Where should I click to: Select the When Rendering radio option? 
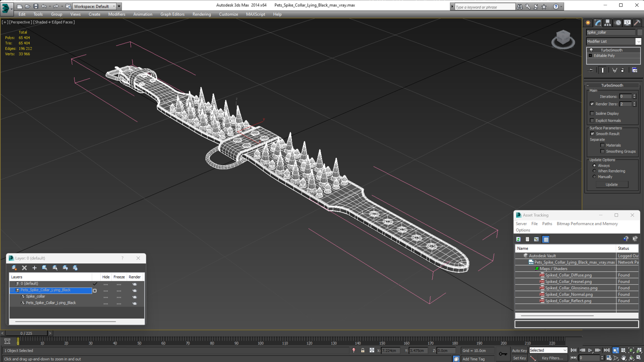pyautogui.click(x=595, y=171)
